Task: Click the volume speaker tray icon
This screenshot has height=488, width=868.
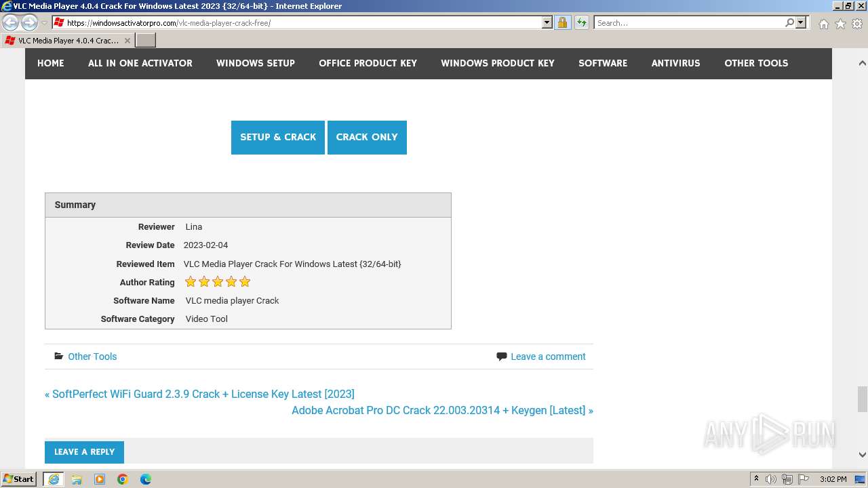Action: tap(772, 479)
